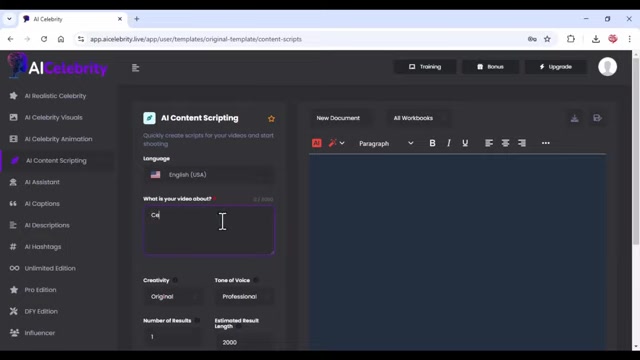Open the Training button in header
This screenshot has height=360, width=640.
click(425, 67)
